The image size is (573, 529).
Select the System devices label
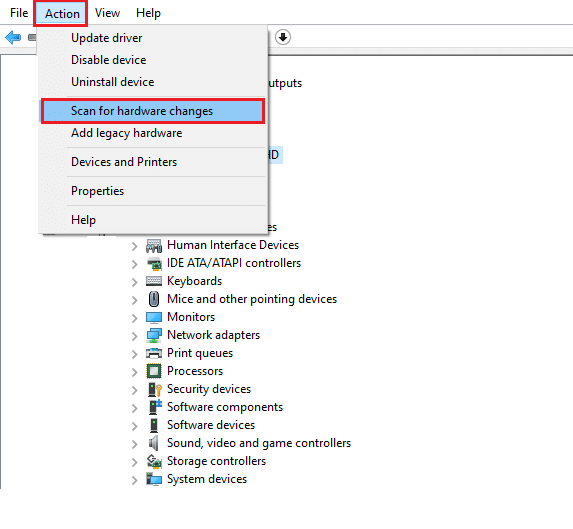coord(207,479)
